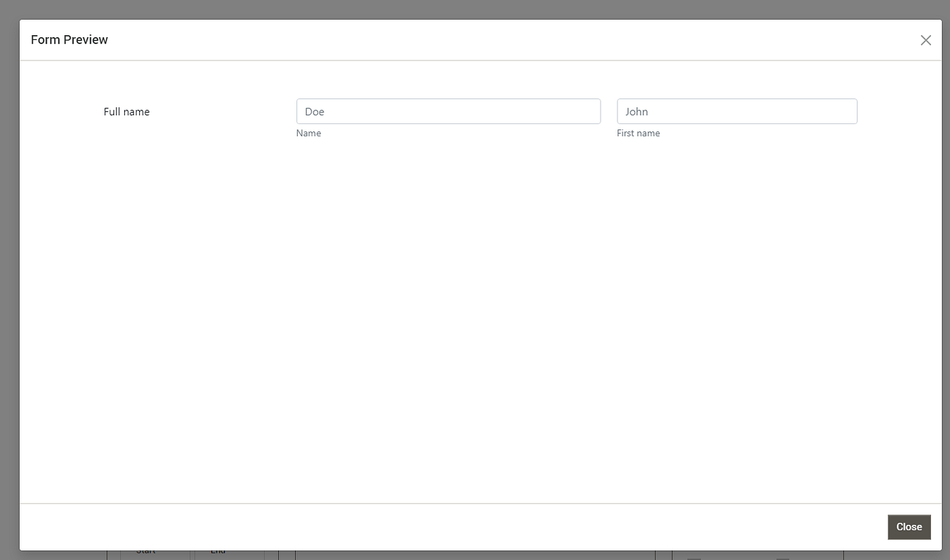Focus the First name field by clicking its border
The image size is (950, 560).
pos(737,99)
